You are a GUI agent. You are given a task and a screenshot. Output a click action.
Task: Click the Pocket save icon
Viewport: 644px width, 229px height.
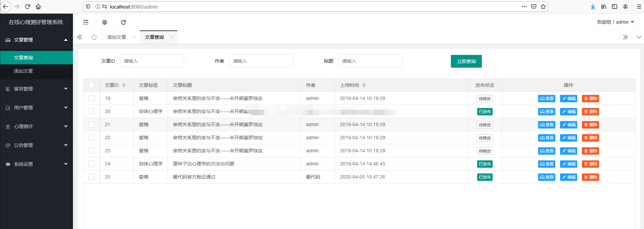point(534,7)
